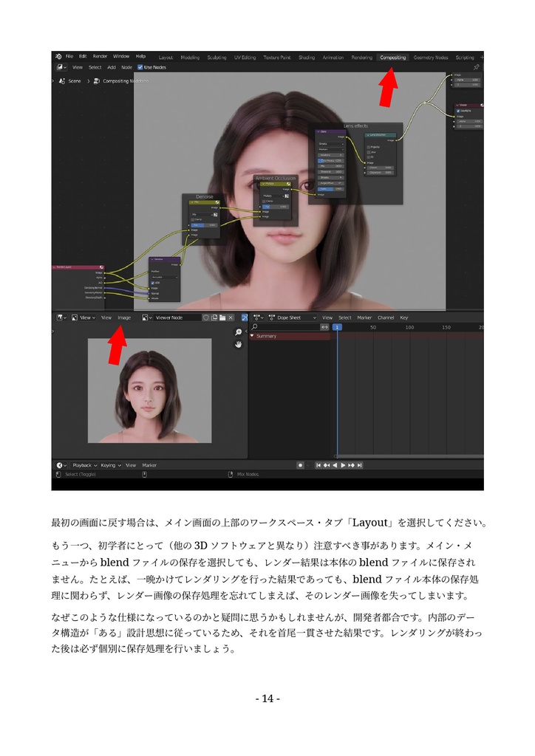Open Dope Sheet editor type selector icon

click(x=259, y=317)
